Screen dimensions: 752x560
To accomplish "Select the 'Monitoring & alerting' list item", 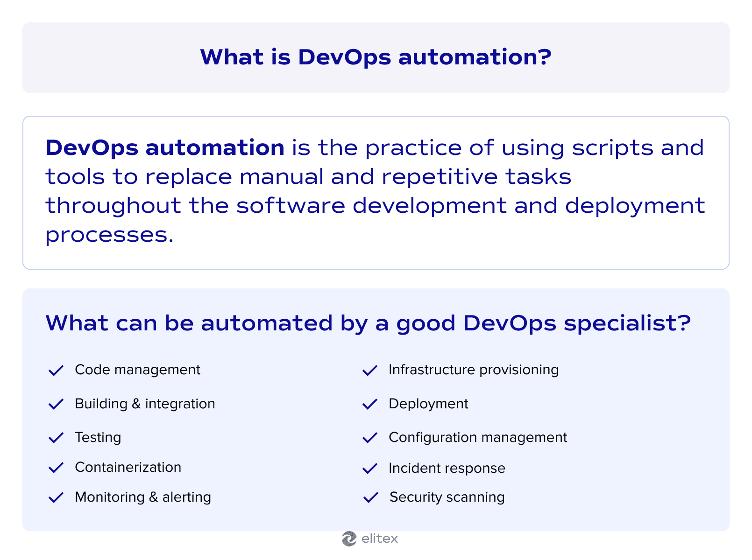I will click(x=143, y=497).
